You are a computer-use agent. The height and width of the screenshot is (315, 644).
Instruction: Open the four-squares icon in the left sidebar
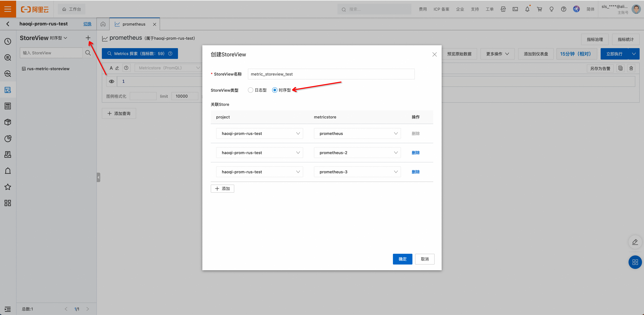point(8,203)
